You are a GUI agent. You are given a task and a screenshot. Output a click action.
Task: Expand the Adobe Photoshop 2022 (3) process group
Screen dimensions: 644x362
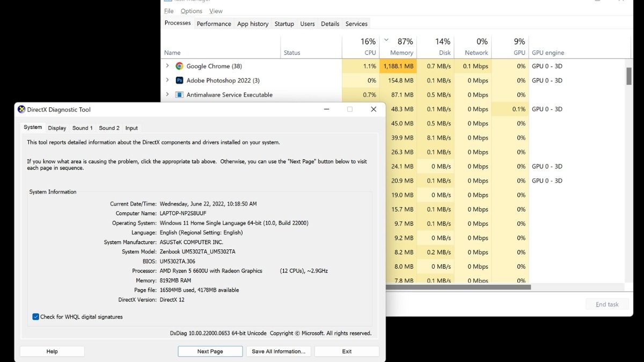click(x=167, y=80)
